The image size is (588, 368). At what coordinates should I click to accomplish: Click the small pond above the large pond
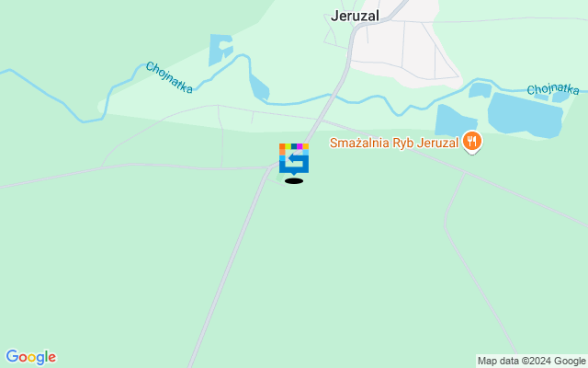(x=481, y=90)
